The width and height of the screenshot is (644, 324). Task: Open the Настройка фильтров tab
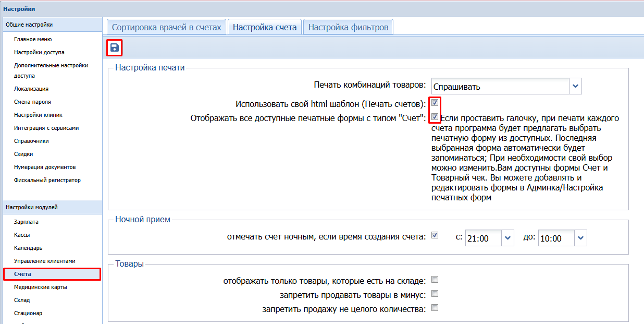coord(348,28)
